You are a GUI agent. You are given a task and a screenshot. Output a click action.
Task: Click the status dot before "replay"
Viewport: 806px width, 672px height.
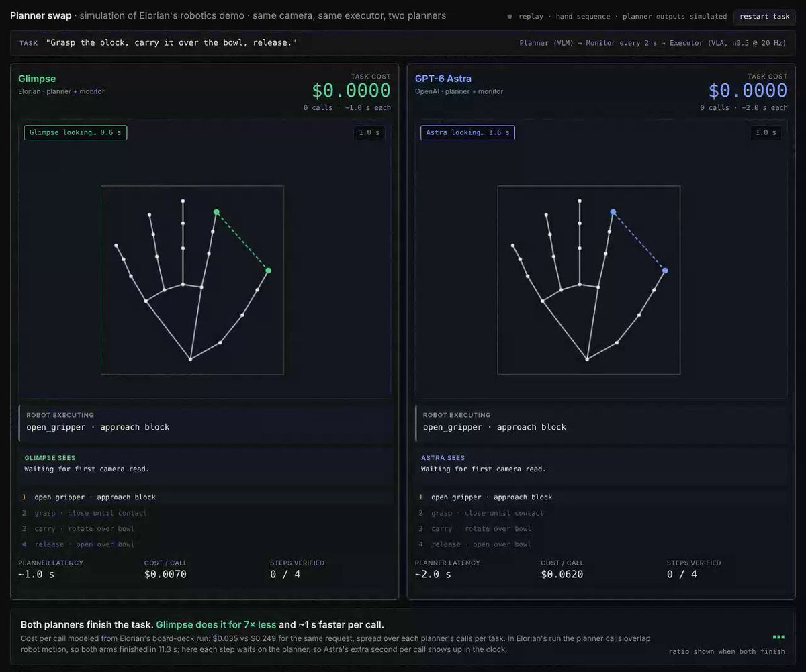[510, 17]
